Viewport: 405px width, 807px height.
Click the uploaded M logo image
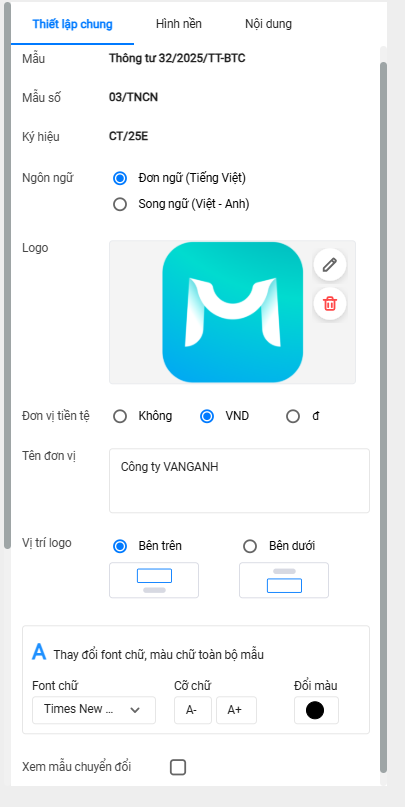click(x=233, y=312)
